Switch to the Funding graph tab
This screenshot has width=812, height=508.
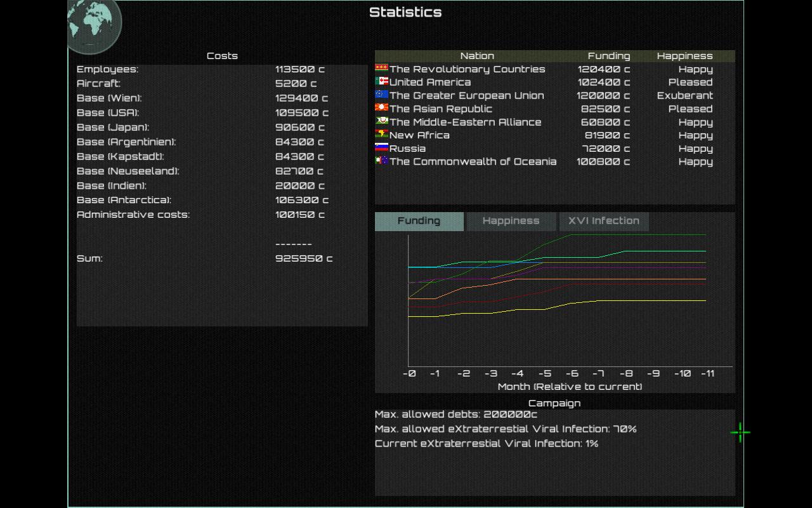tap(419, 221)
